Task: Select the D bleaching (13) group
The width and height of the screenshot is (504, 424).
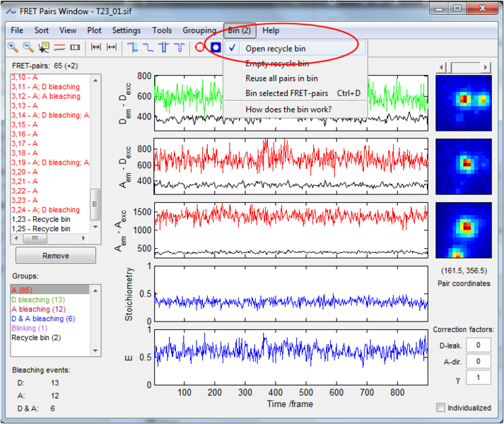Action: point(36,300)
